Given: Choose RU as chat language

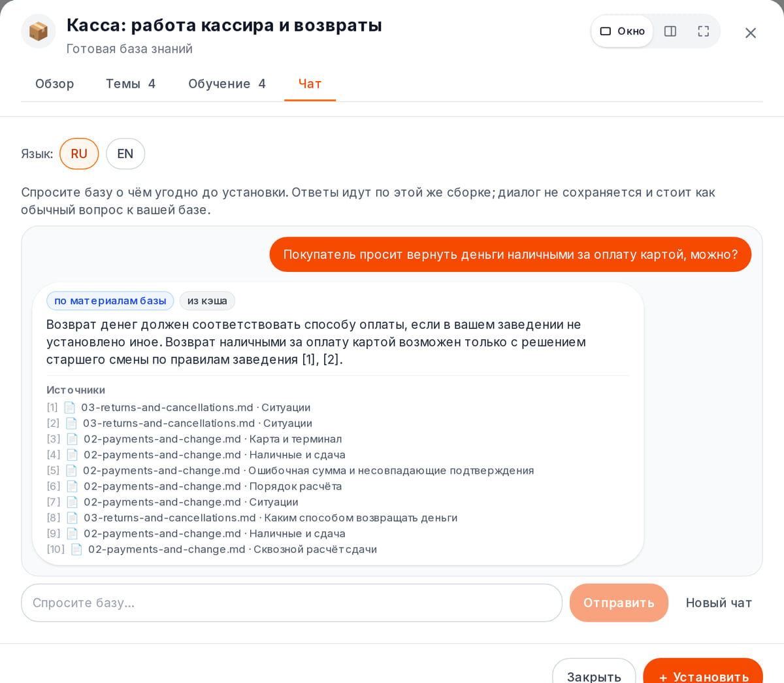Looking at the screenshot, I should click(x=79, y=154).
